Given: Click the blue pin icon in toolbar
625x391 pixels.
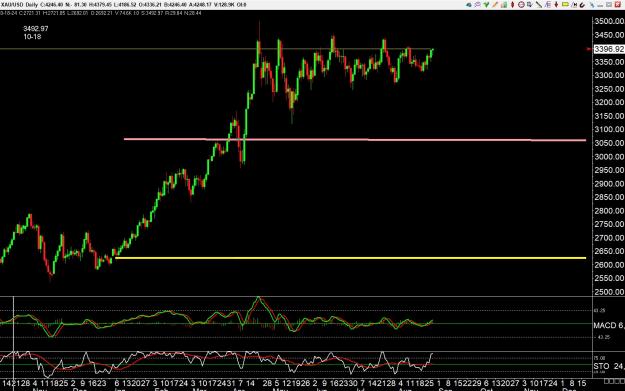Looking at the screenshot, I should [x=592, y=5].
